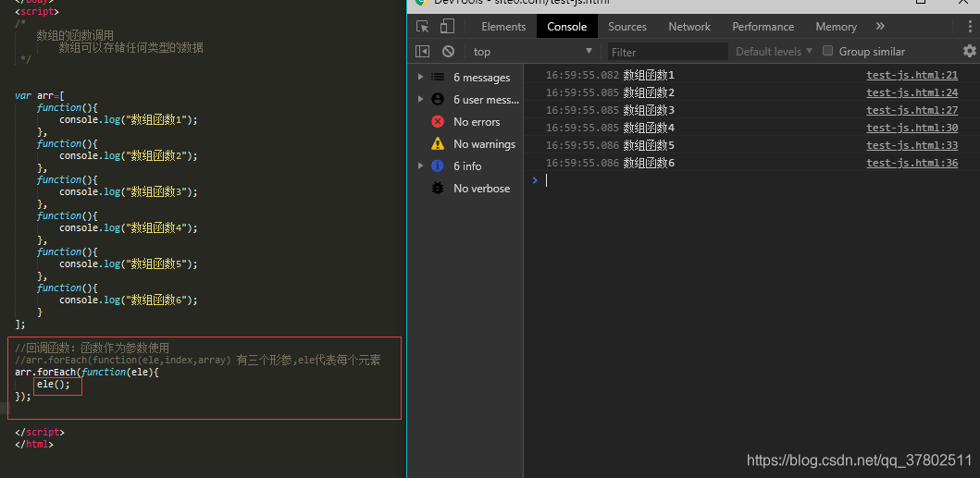Place cursor on var arr=[ line in editor
The image size is (980, 478).
pos(40,96)
